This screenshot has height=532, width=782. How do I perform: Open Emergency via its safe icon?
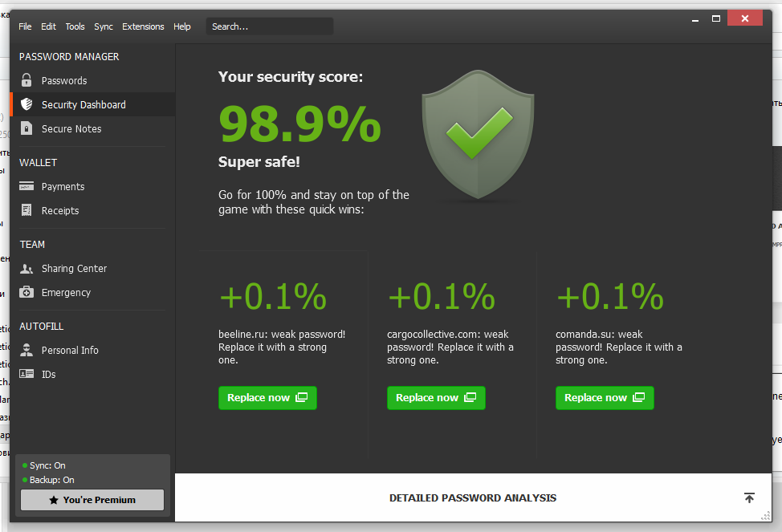(x=27, y=292)
